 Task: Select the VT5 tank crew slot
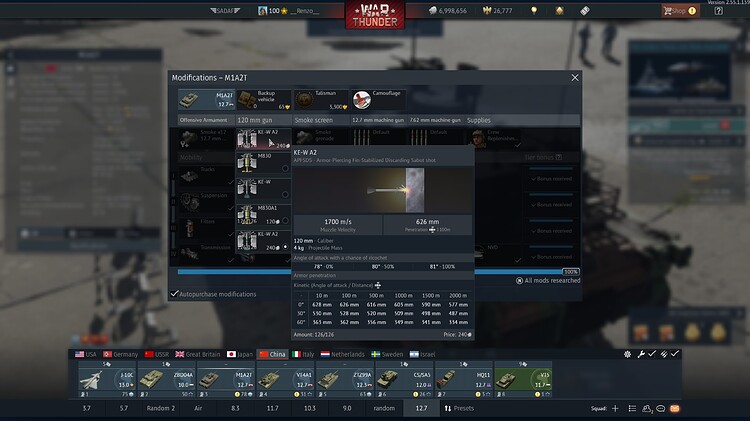click(523, 380)
